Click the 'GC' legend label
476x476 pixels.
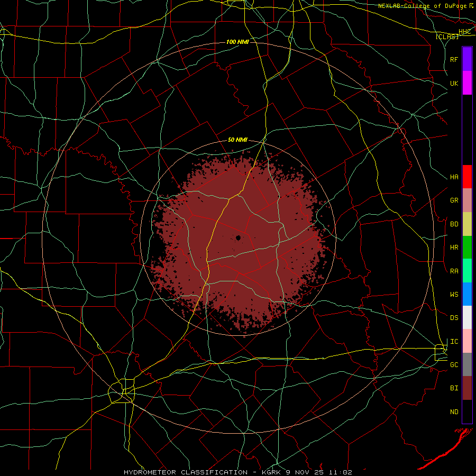coord(454,365)
